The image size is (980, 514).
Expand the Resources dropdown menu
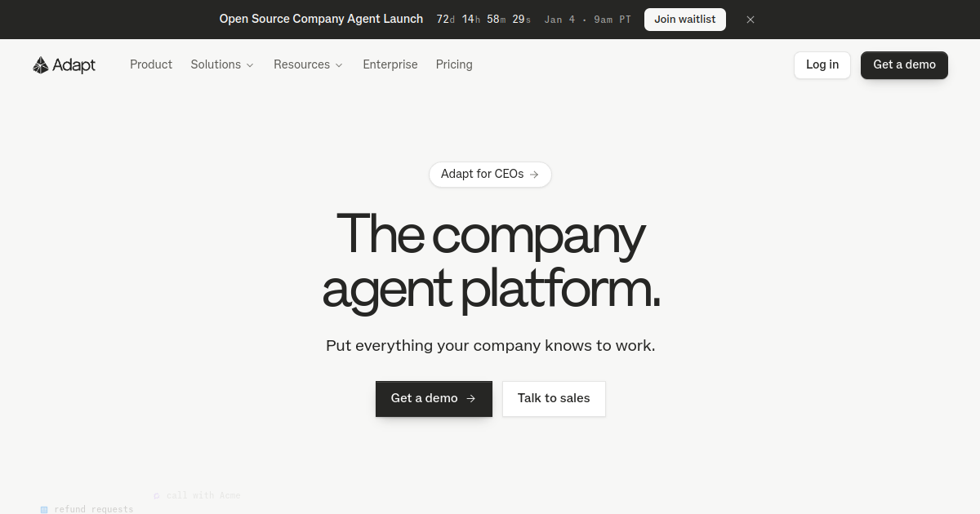[308, 64]
